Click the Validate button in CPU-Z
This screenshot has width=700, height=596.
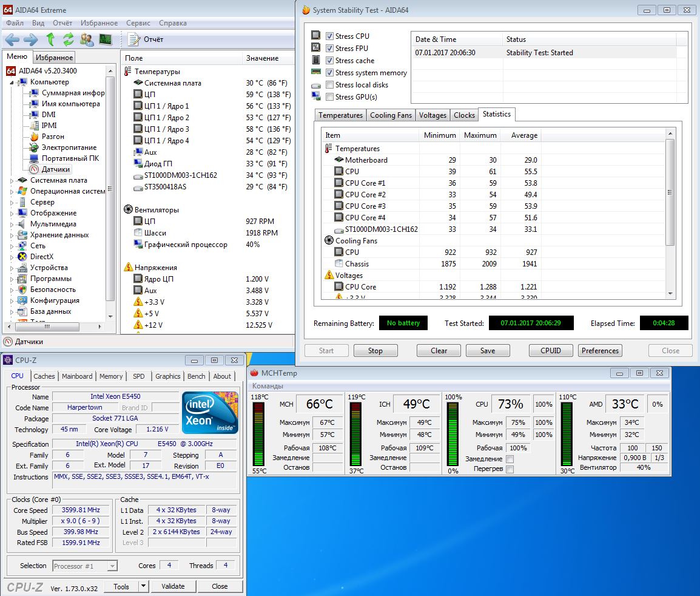tap(173, 586)
